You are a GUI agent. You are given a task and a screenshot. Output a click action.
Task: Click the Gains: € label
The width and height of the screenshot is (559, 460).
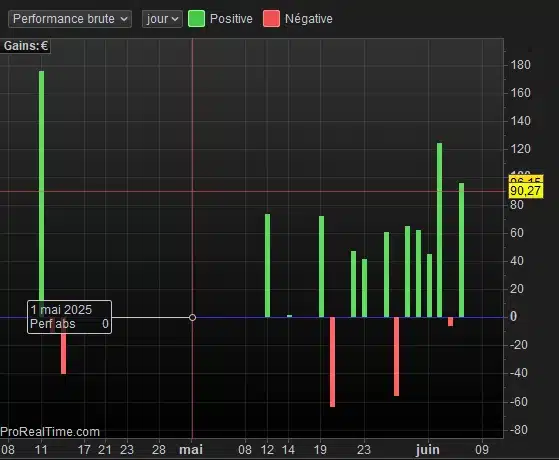coord(25,46)
